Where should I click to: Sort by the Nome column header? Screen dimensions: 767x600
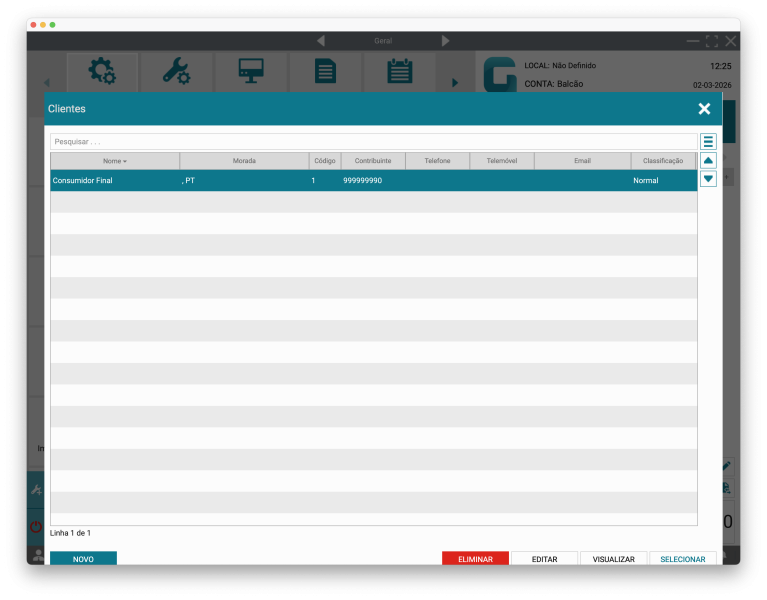tap(115, 161)
